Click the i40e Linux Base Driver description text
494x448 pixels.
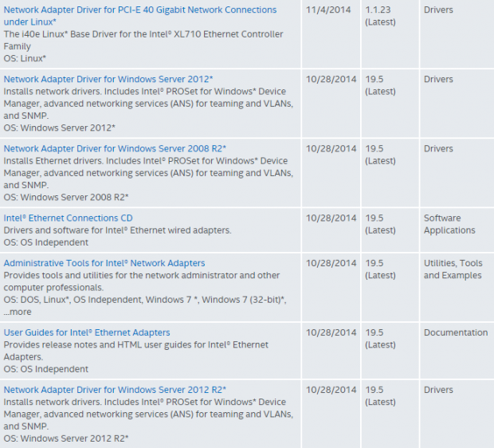(x=143, y=40)
